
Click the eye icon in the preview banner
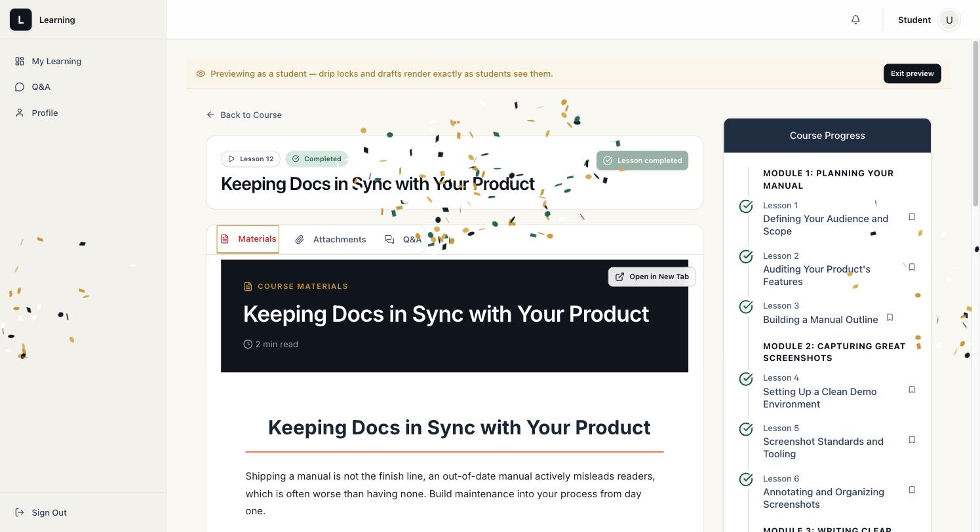[201, 73]
